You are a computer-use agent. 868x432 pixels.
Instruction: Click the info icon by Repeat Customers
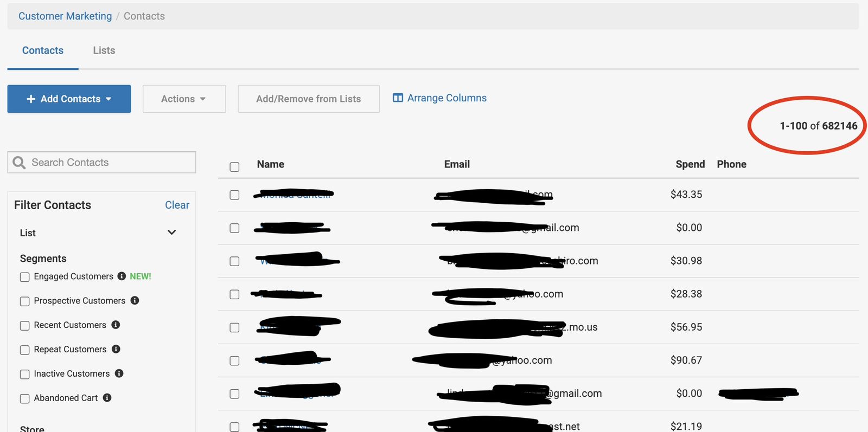pyautogui.click(x=116, y=349)
